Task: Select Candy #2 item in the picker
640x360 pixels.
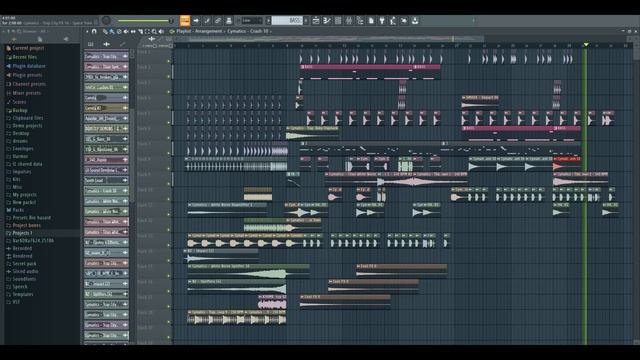Action: coord(106,108)
